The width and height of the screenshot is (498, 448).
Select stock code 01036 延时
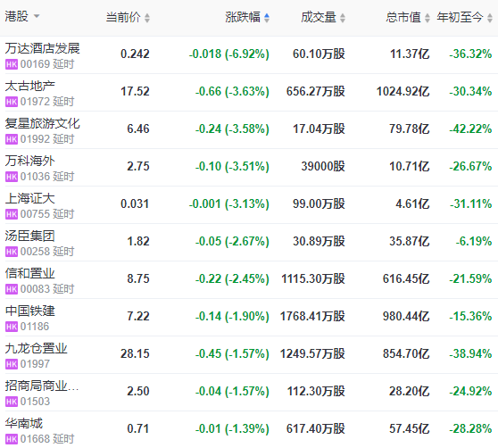pyautogui.click(x=47, y=177)
